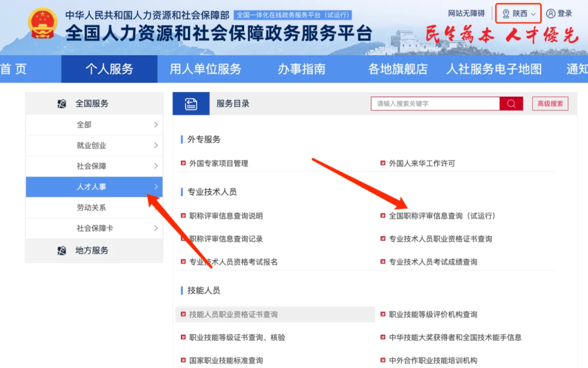This screenshot has width=588, height=368.
Task: Select the 劳动关系 sidebar category
Action: click(x=91, y=207)
